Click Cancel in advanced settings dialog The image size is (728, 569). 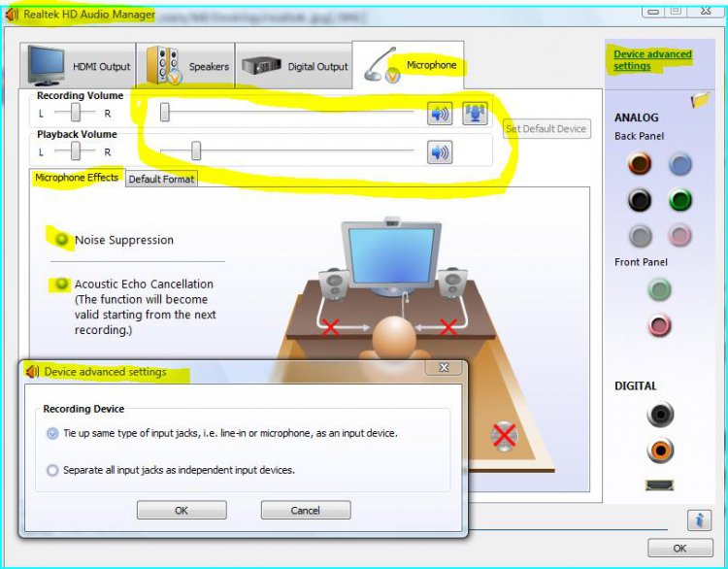(306, 510)
